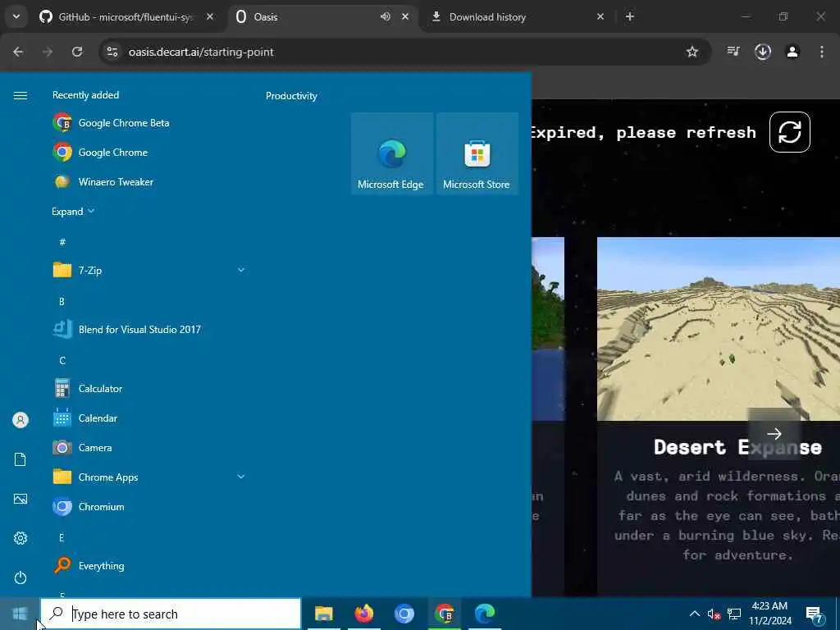The height and width of the screenshot is (630, 840).
Task: Expand the Chrome Apps folder chevron
Action: coord(240,477)
